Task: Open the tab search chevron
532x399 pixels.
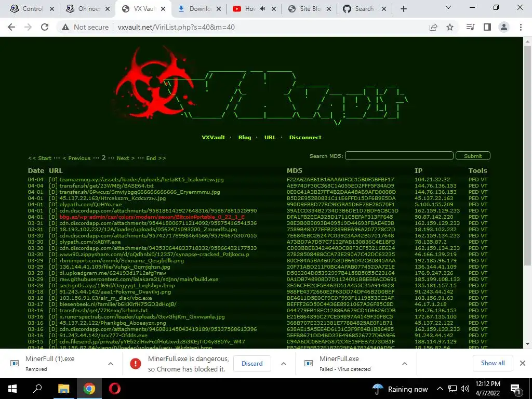Action: [448, 7]
